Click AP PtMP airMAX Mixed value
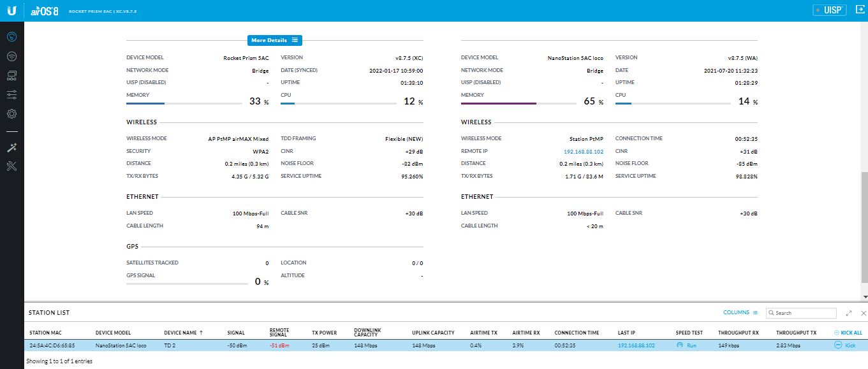Image resolution: width=868 pixels, height=369 pixels. pos(239,138)
